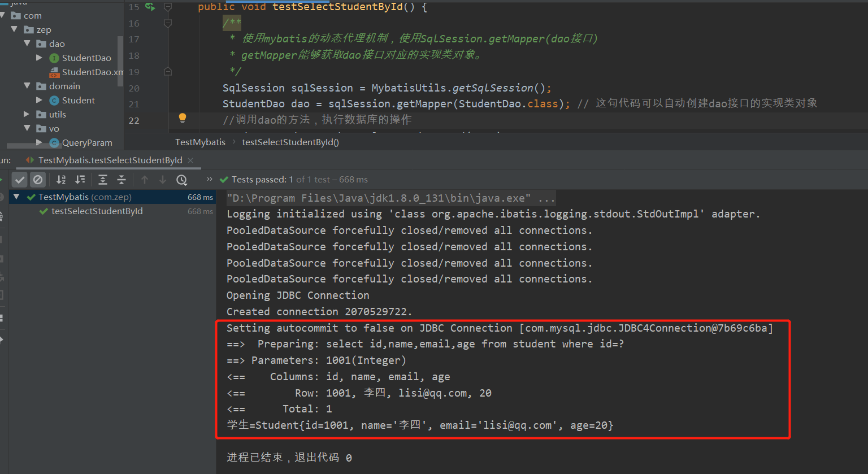Click 'Logging initialized using' console line

pos(493,214)
